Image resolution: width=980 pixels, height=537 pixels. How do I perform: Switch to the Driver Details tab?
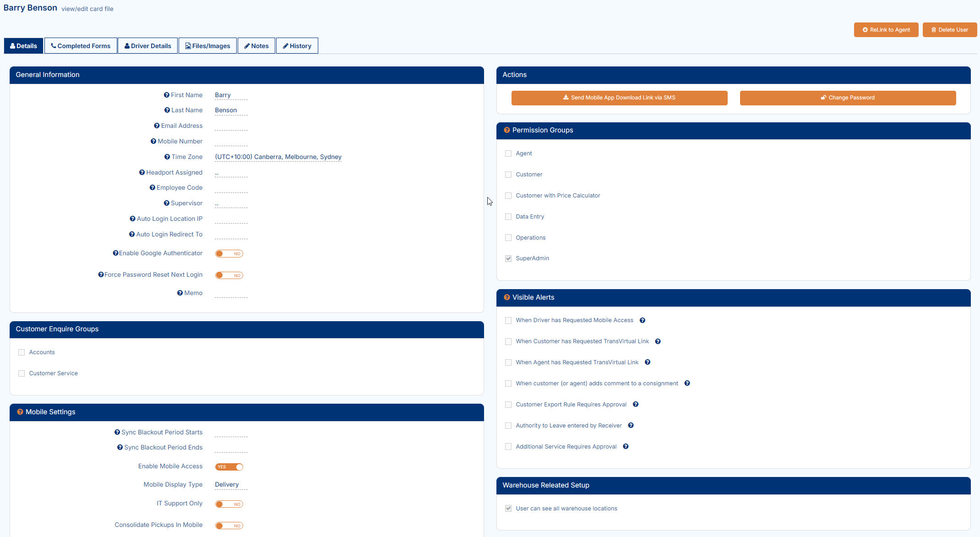147,46
